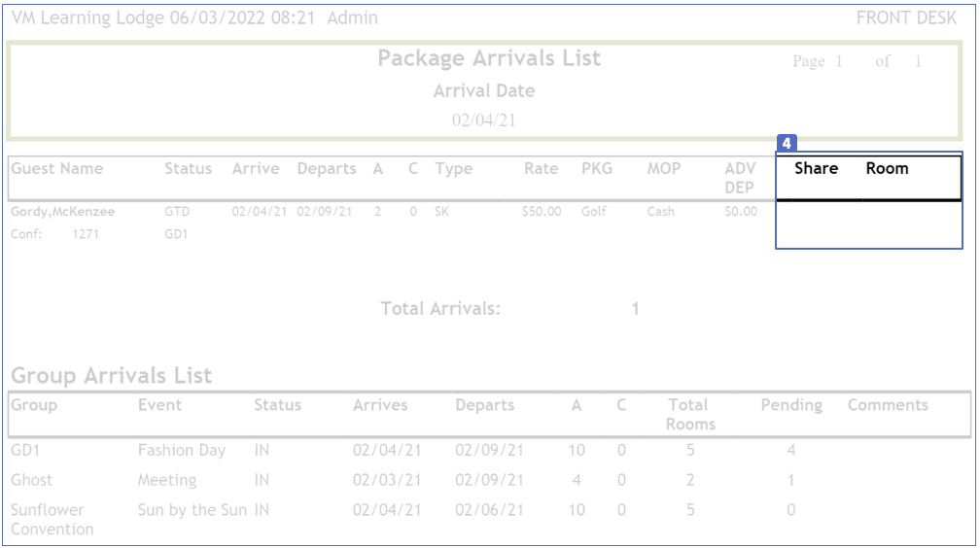This screenshot has width=980, height=548.
Task: Click the Room column header
Action: [887, 168]
